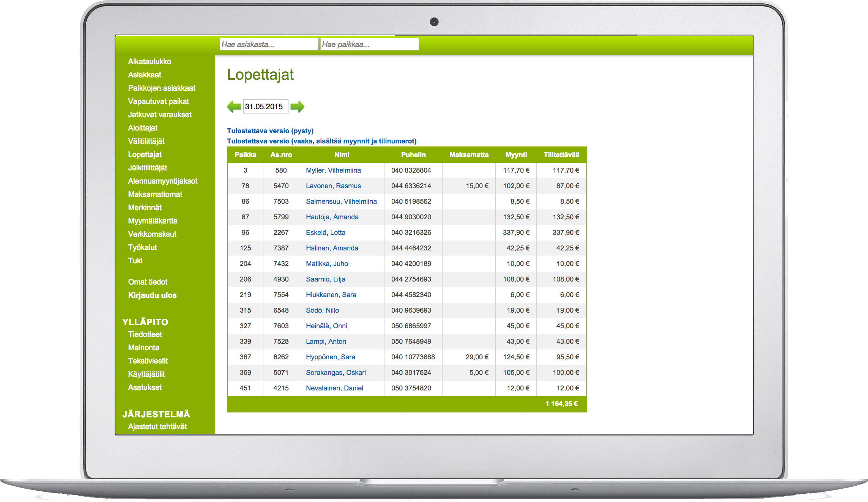Open Maksamattomat menu item

point(155,194)
